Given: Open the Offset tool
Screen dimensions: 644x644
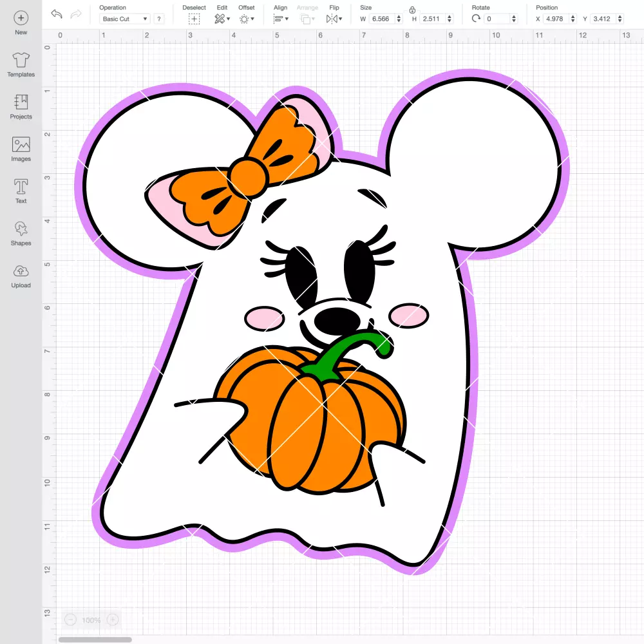Looking at the screenshot, I should click(247, 19).
